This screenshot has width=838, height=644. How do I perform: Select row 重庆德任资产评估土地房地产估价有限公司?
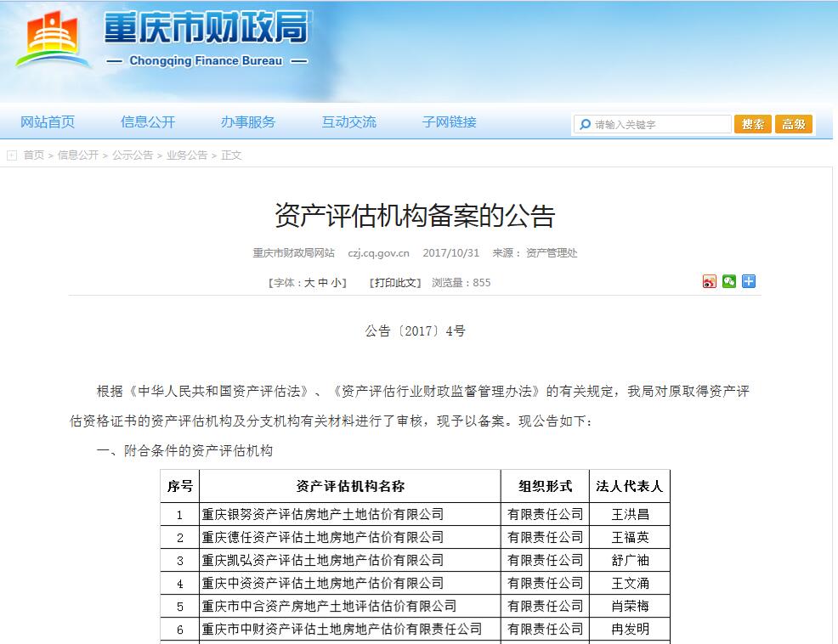coord(415,538)
